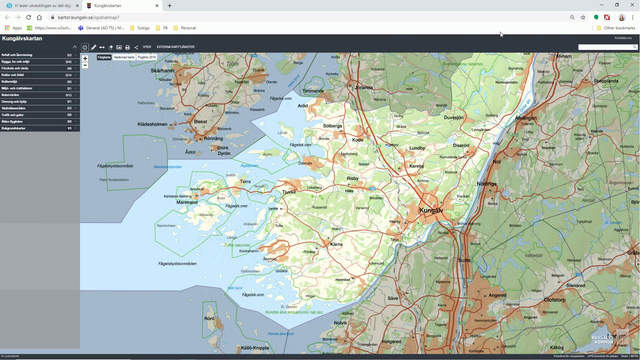640x360 pixels.
Task: Click the Kungälvskartan title link
Action: [22, 38]
